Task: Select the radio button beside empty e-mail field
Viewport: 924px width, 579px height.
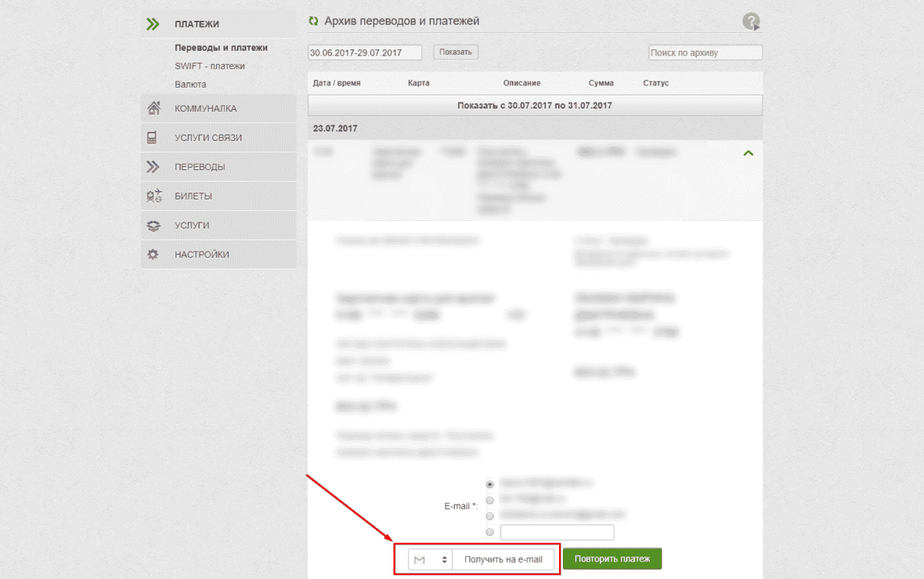Action: coord(490,532)
